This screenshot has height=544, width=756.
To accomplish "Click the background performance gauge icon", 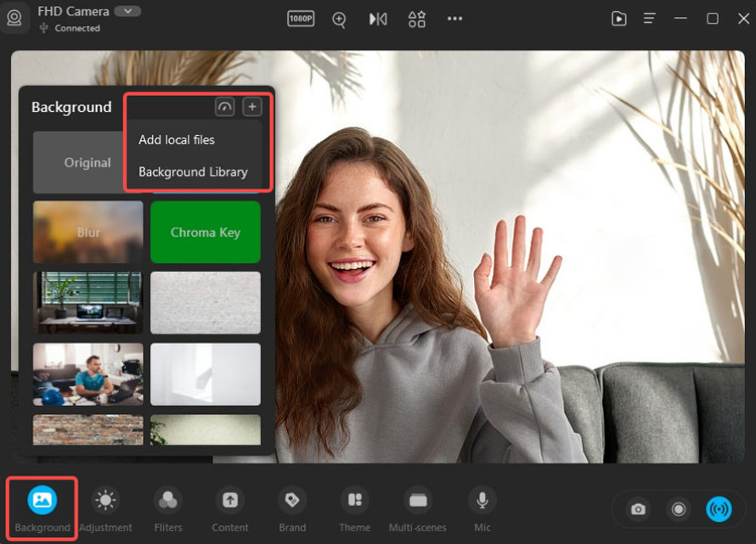I will (224, 106).
